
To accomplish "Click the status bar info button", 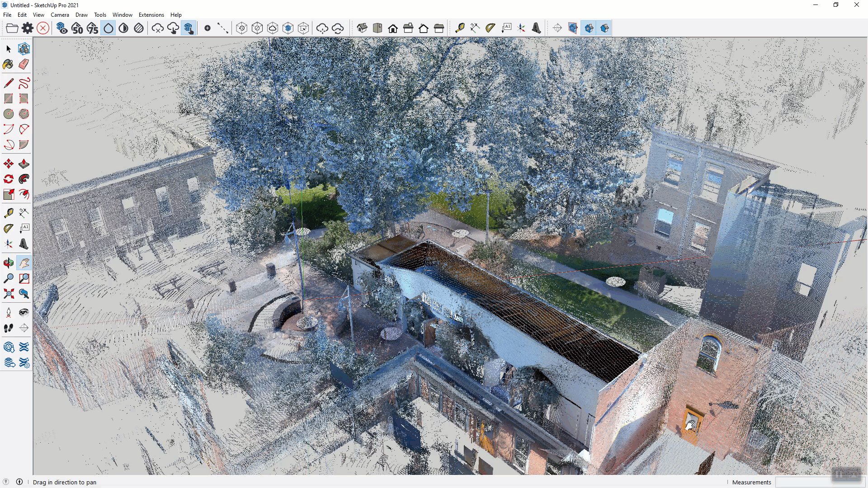I will point(20,482).
